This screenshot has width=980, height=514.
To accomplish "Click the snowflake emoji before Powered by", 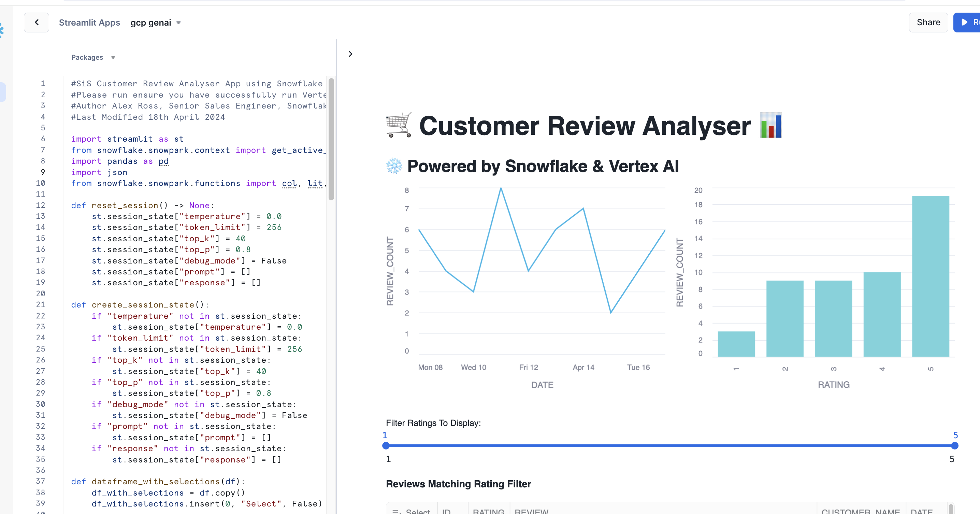I will (x=394, y=166).
